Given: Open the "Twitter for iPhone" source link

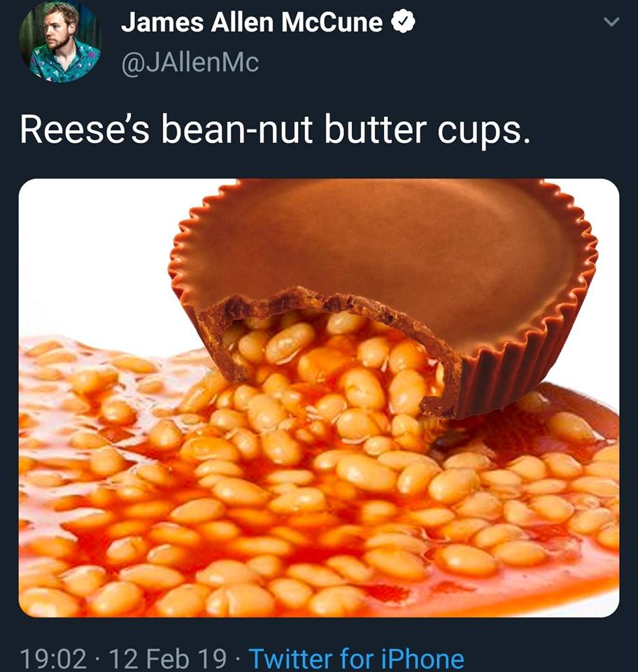Looking at the screenshot, I should [x=356, y=658].
